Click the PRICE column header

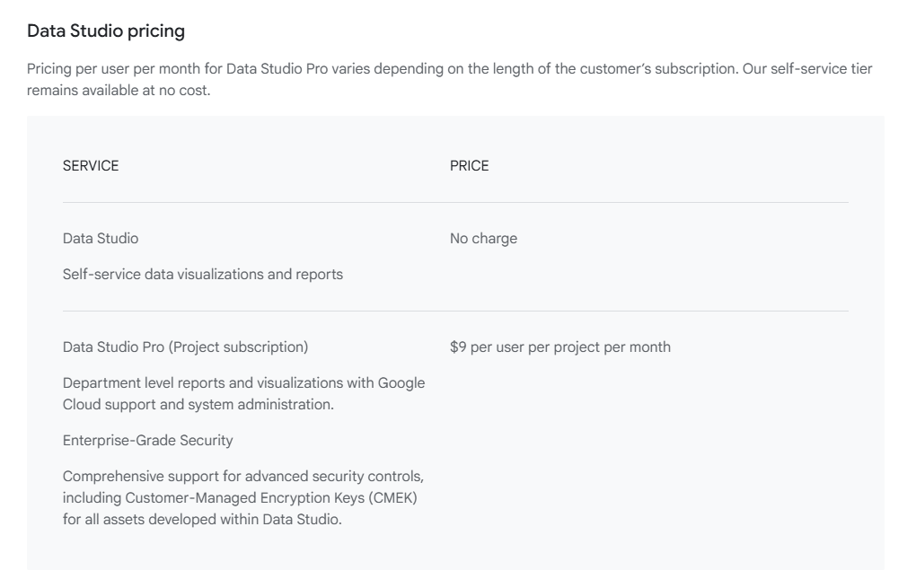[x=469, y=166]
